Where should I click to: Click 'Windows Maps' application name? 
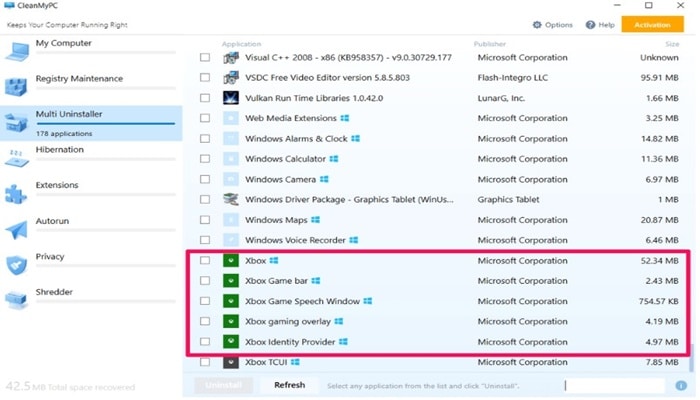click(x=276, y=220)
